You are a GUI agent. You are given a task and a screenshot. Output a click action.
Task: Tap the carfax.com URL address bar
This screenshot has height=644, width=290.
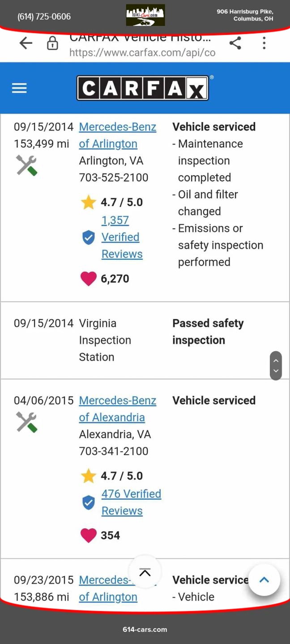tap(142, 52)
